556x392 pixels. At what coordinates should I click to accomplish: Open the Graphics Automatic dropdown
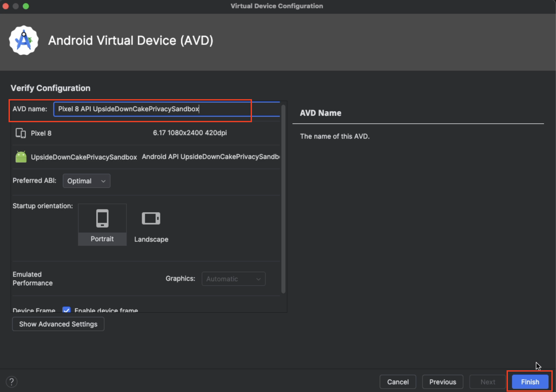234,279
